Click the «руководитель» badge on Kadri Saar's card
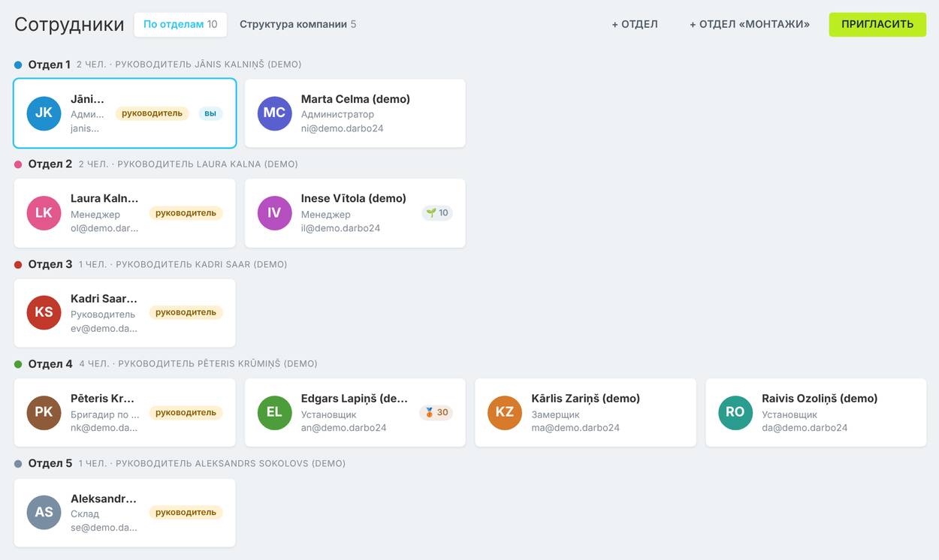Viewport: 939px width, 560px height. pyautogui.click(x=186, y=313)
